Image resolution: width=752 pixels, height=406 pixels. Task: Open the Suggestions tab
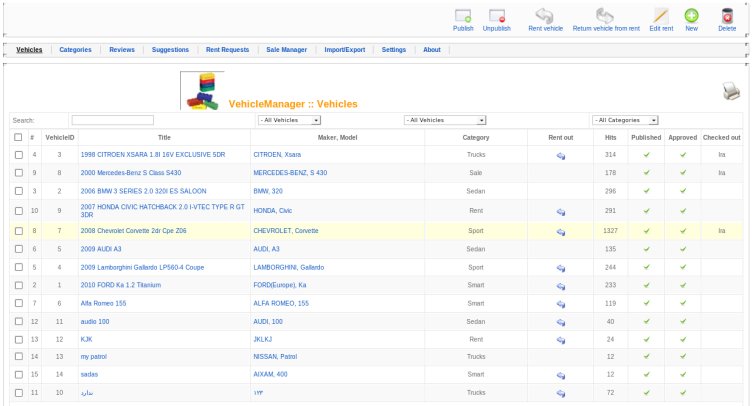click(170, 49)
